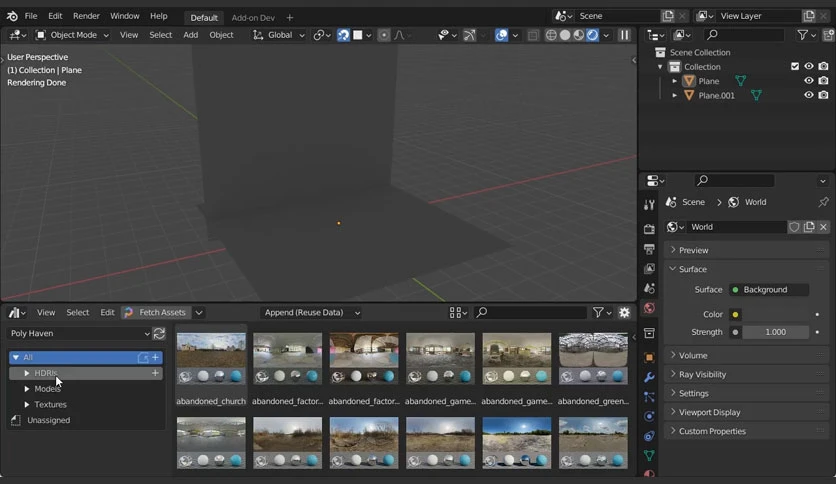Open the Tool properties tab
Screen dimensions: 836x484
(x=649, y=205)
